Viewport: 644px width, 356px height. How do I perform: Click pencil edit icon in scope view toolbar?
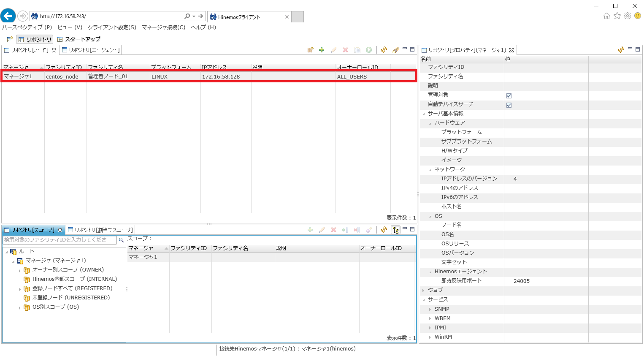tap(322, 230)
